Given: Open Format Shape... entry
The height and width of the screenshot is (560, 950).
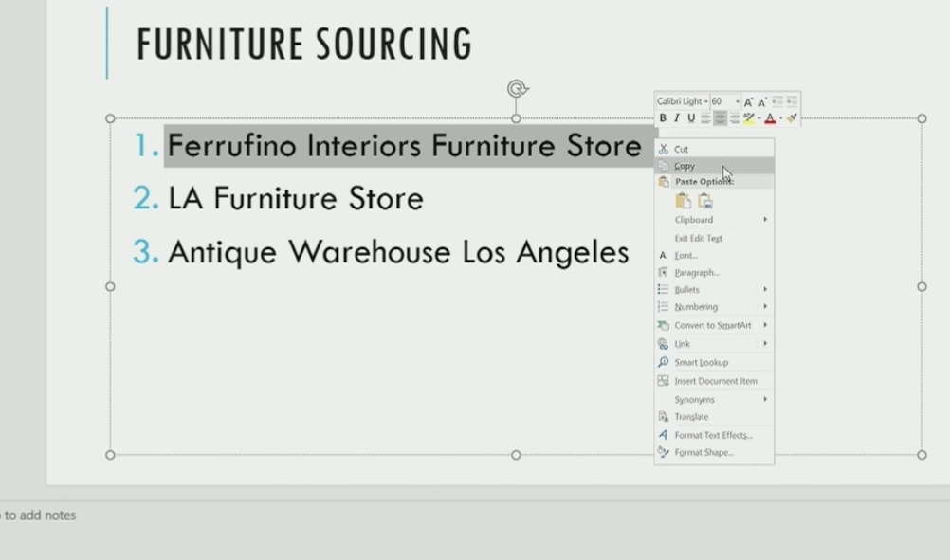Looking at the screenshot, I should (x=714, y=452).
